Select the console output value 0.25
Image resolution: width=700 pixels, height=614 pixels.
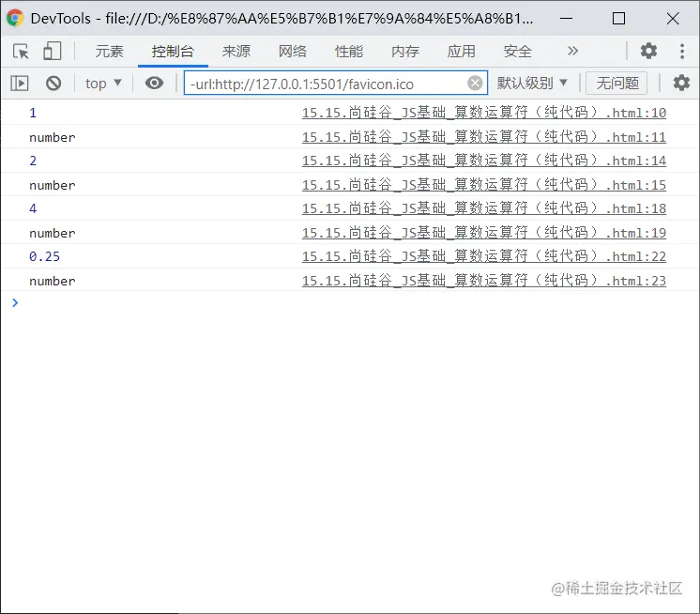44,256
